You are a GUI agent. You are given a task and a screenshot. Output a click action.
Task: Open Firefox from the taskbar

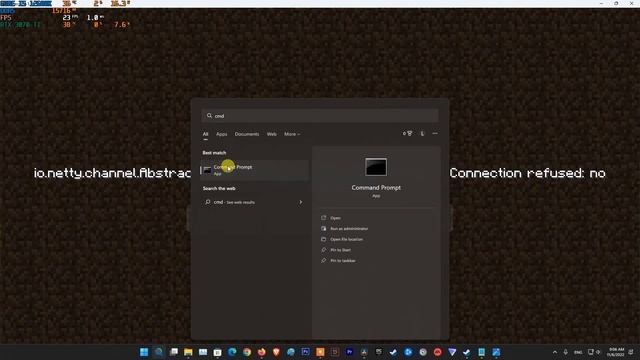tap(262, 352)
